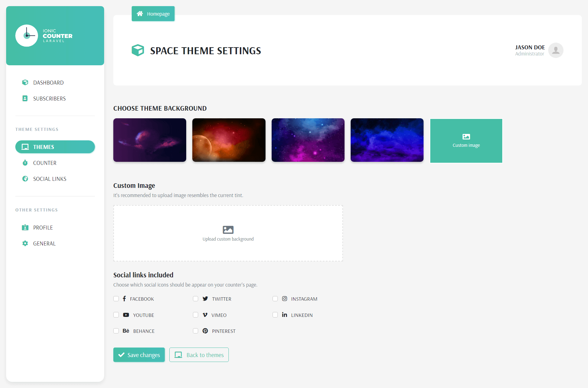The width and height of the screenshot is (588, 388).
Task: Click the General settings gear icon
Action: [x=25, y=243]
